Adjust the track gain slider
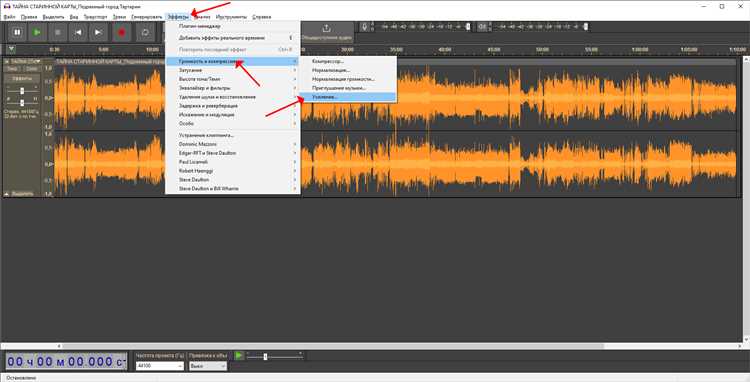Viewport: 750px width, 382px height. pyautogui.click(x=22, y=91)
